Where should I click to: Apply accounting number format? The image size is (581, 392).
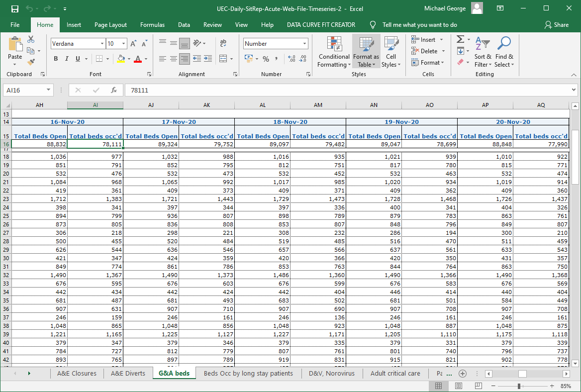249,59
